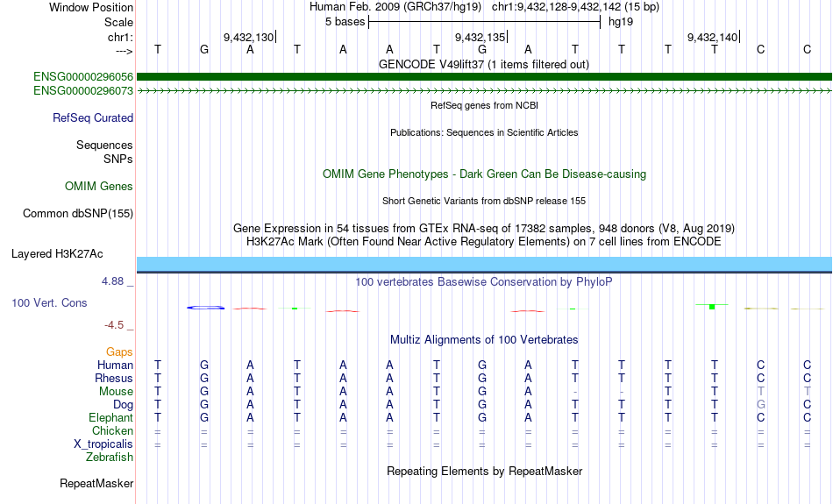Screen dimensions: 833x504
Task: Click 100 vertebrates Basewise Conservation by PhyloP title
Action: (x=484, y=282)
